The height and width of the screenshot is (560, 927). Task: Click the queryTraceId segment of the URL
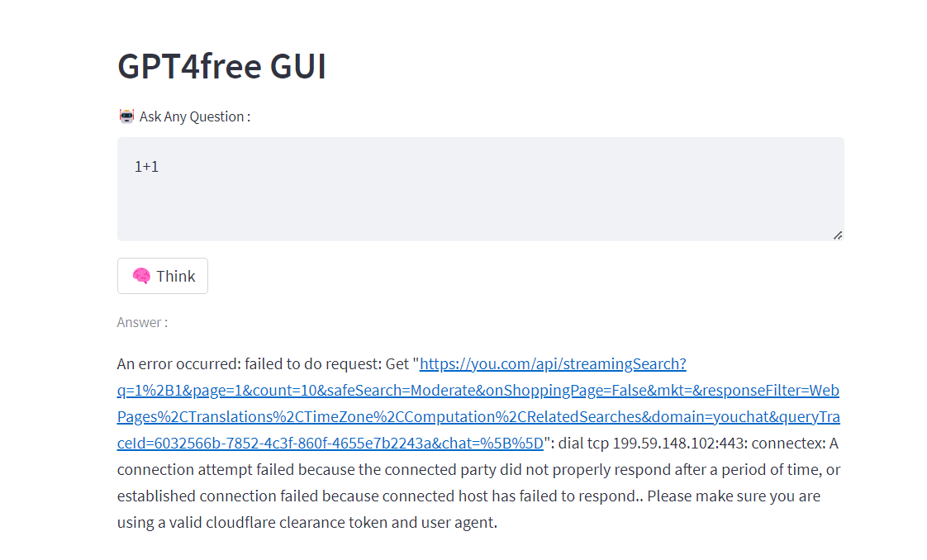808,416
